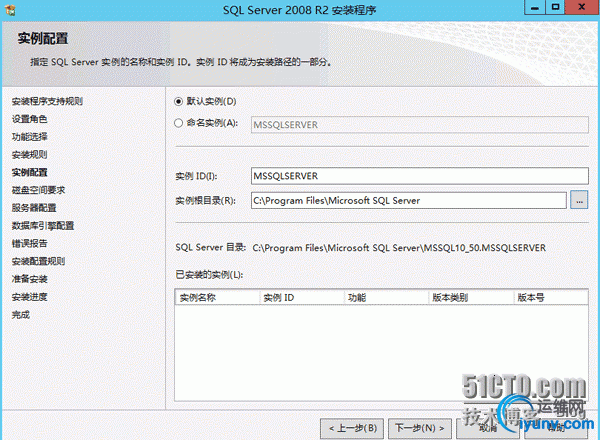The width and height of the screenshot is (600, 440).
Task: Click the SQL Server 目录 path text
Action: click(399, 248)
